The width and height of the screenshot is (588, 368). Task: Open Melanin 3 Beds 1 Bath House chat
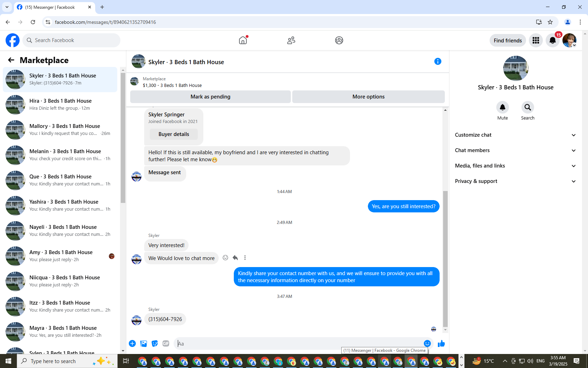60,155
